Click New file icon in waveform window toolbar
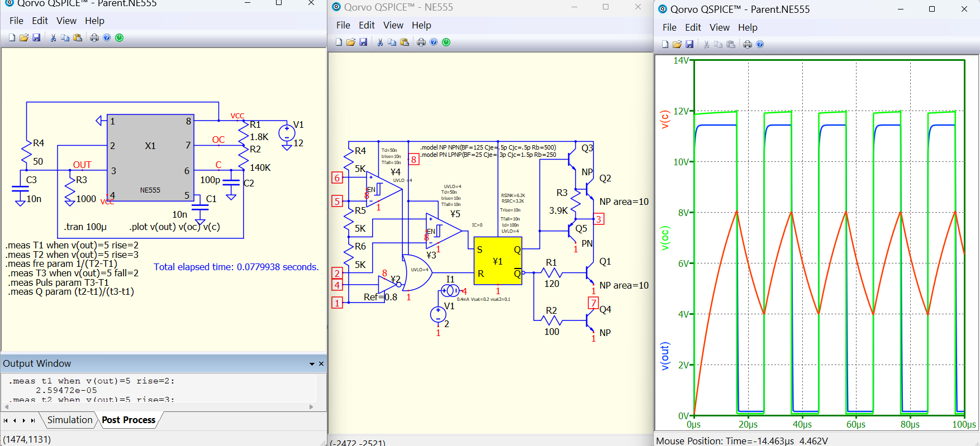This screenshot has width=980, height=446. pyautogui.click(x=665, y=45)
